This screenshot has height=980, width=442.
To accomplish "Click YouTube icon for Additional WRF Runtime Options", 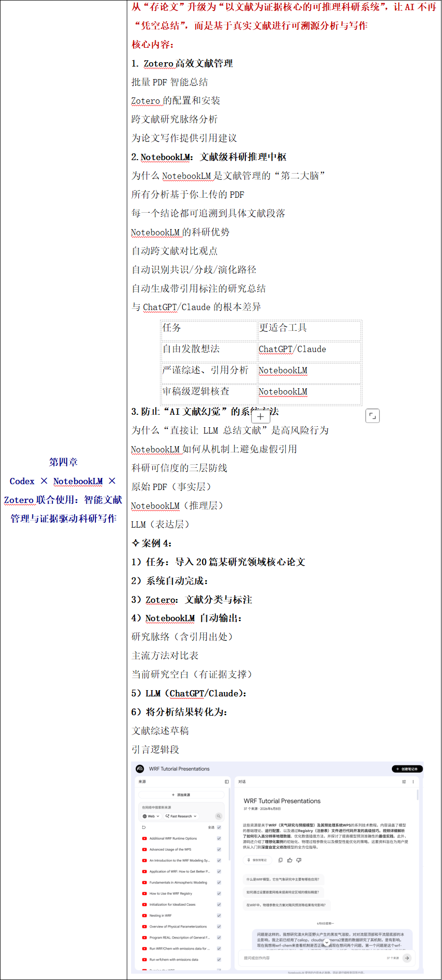I will pos(144,838).
